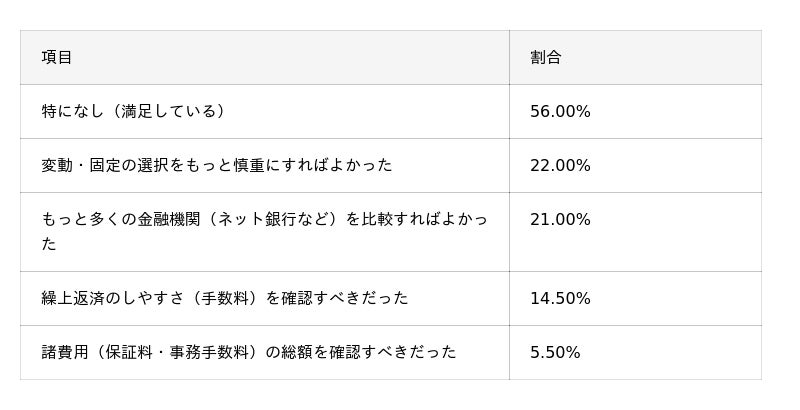
Task: Click the （保証料・事務手数料） parenthetical text
Action: (x=176, y=352)
